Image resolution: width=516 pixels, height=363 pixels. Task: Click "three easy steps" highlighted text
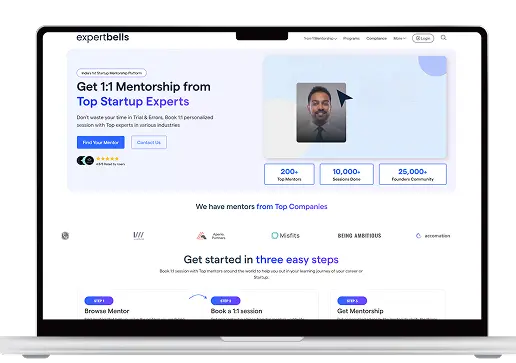click(x=297, y=260)
